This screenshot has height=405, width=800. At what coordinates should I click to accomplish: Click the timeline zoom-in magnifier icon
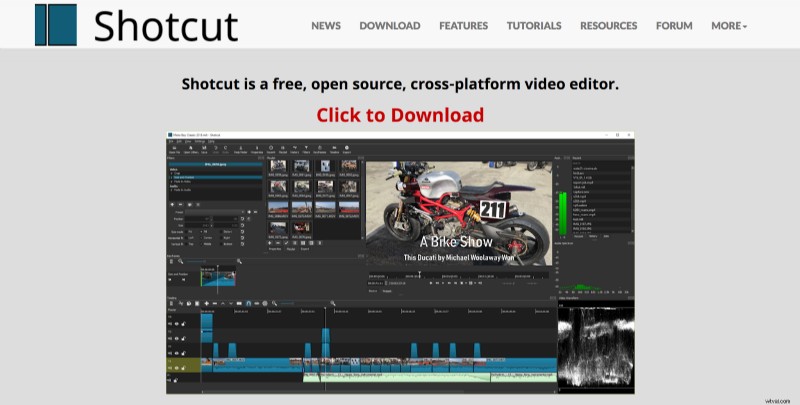(x=333, y=303)
